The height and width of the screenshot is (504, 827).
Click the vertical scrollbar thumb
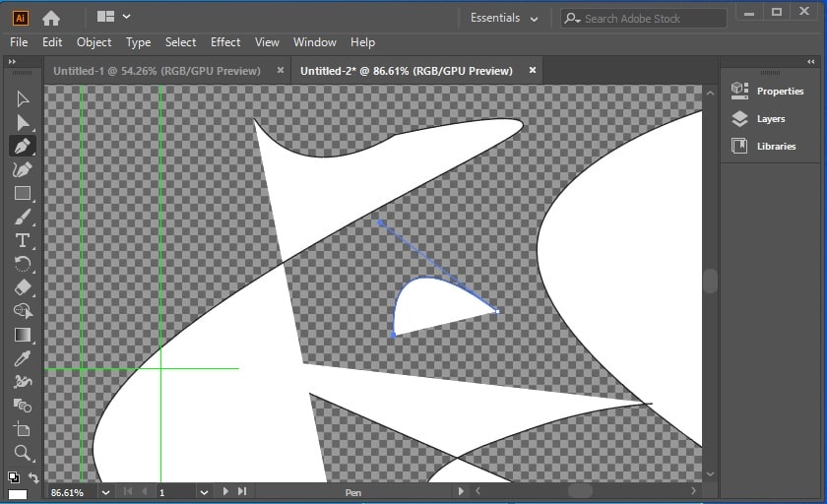tap(711, 281)
